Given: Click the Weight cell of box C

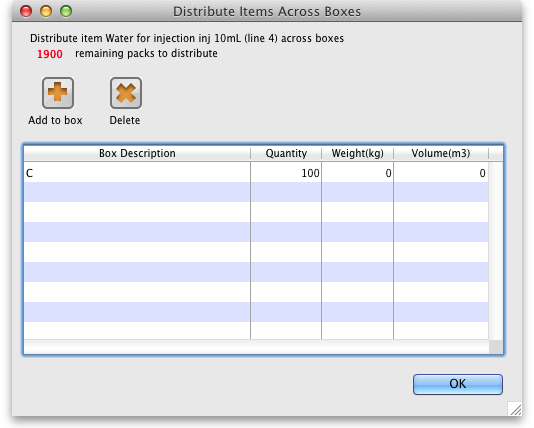Looking at the screenshot, I should (x=358, y=173).
